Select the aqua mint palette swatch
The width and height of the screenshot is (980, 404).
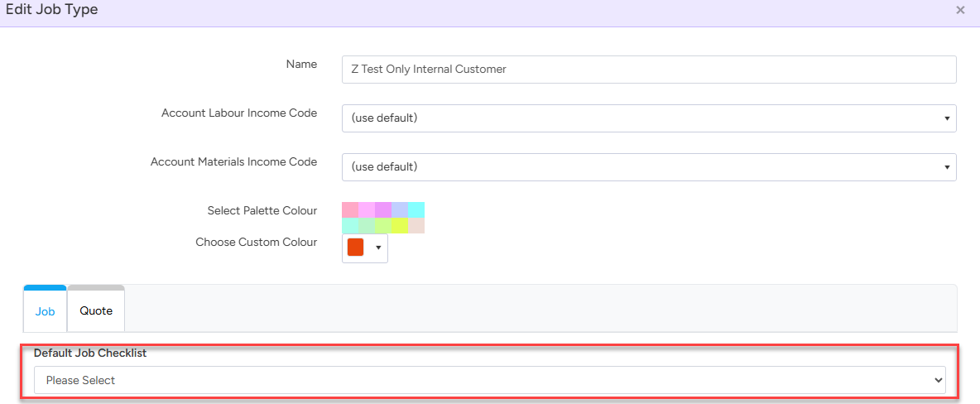coord(350,226)
